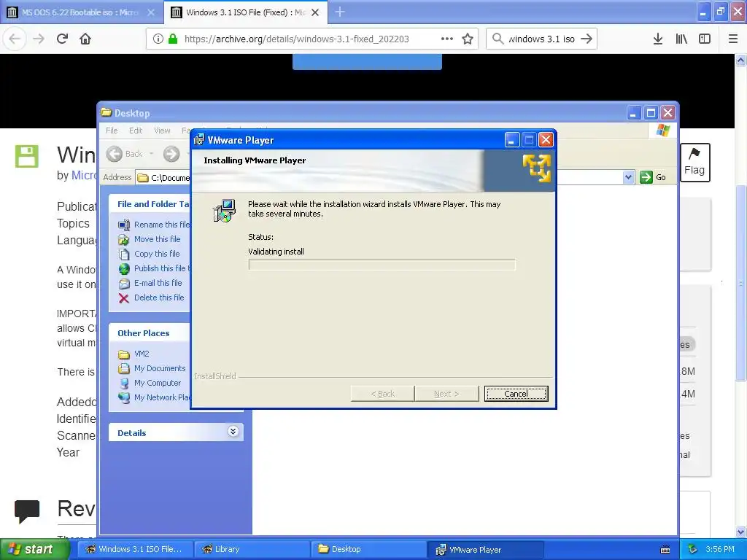This screenshot has height=560, width=747.
Task: Click the Flag button on archive page
Action: click(694, 163)
